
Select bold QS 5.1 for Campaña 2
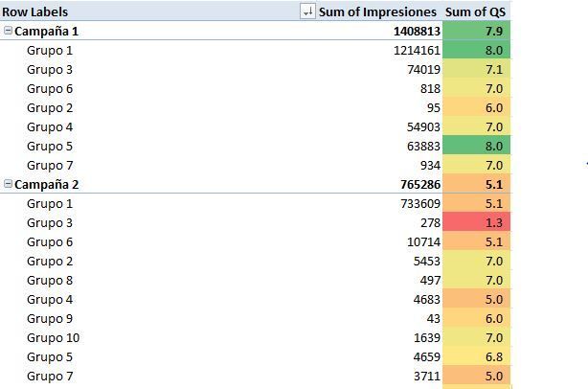click(x=476, y=185)
